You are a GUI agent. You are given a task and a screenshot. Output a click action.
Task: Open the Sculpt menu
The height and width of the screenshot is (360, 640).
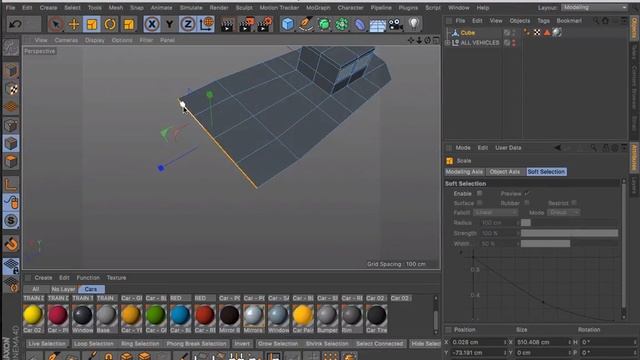point(244,8)
